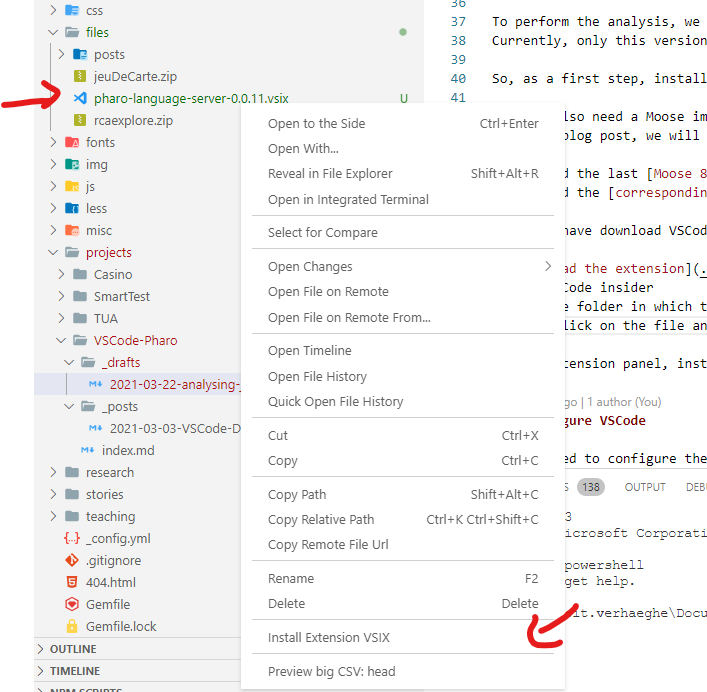Collapse the VSCode-Pharo folder chevron
Image resolution: width=707 pixels, height=692 pixels.
point(61,340)
